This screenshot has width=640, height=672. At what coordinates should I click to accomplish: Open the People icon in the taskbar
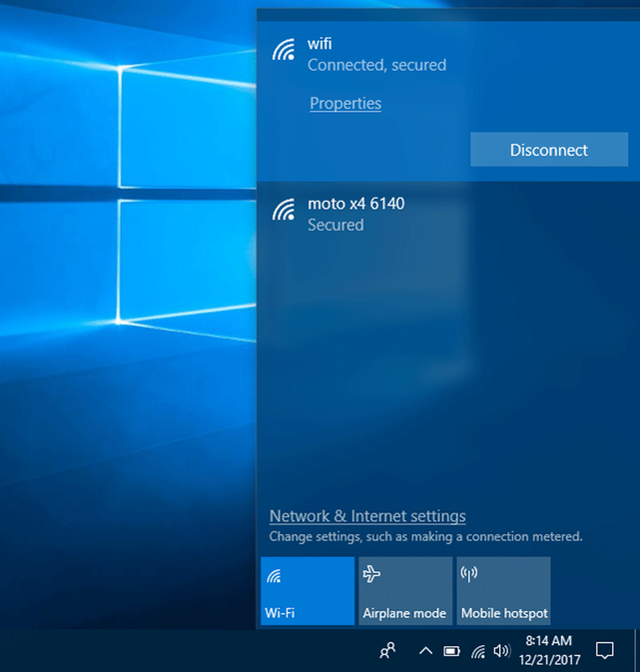click(387, 650)
